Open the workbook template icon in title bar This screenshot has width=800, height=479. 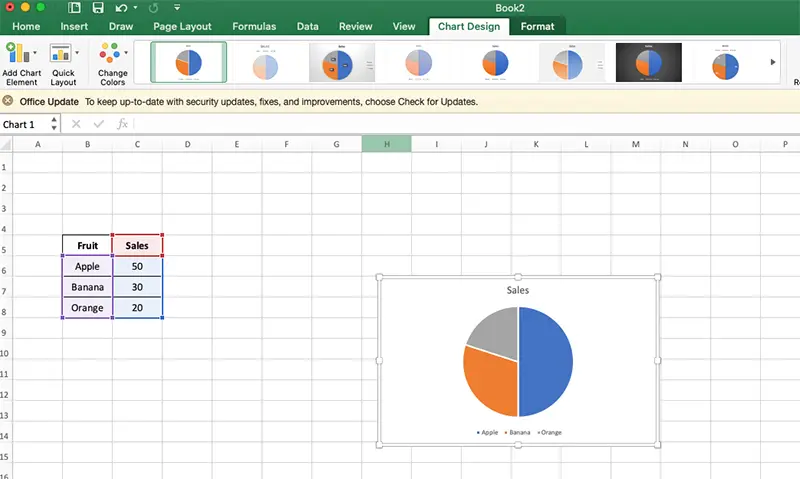(x=74, y=8)
